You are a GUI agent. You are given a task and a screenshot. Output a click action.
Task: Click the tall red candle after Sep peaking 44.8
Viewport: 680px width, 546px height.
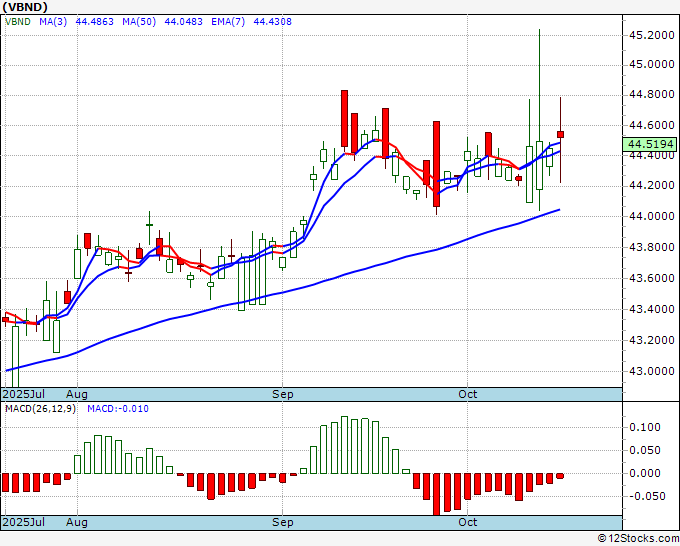[x=344, y=118]
